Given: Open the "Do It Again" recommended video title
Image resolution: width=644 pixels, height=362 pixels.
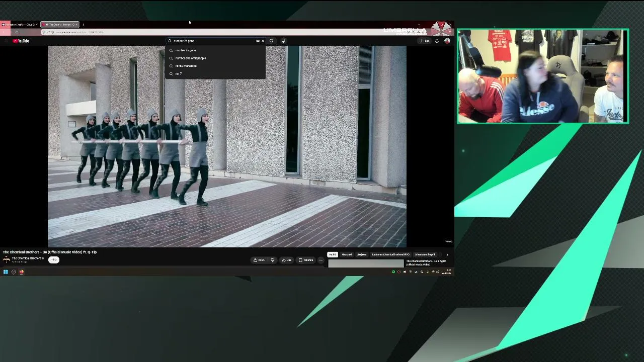Looking at the screenshot, I should pos(426,262).
